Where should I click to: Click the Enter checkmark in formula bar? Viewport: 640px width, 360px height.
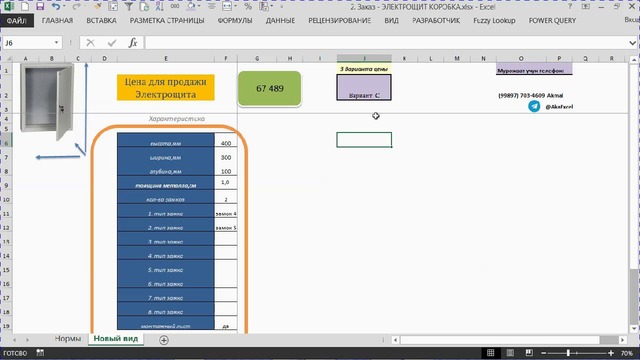click(112, 43)
